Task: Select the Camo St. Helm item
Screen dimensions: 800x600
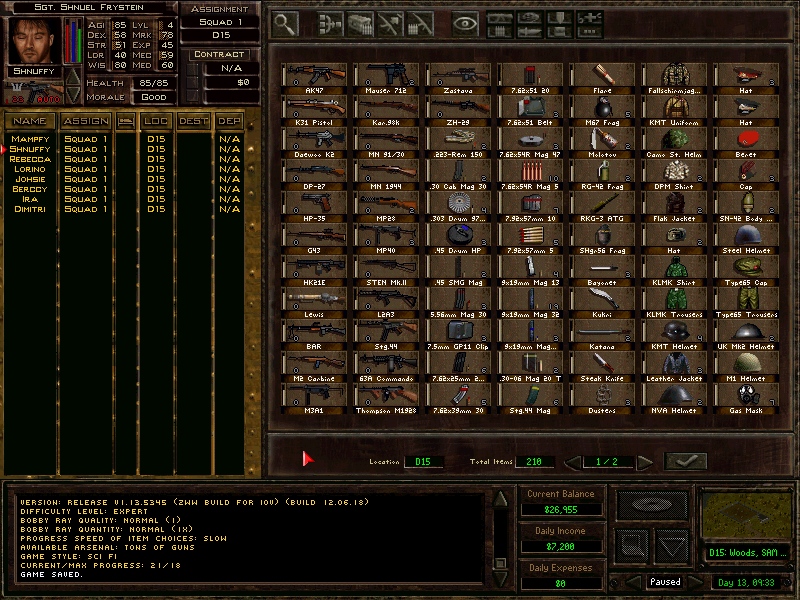Action: tap(674, 142)
